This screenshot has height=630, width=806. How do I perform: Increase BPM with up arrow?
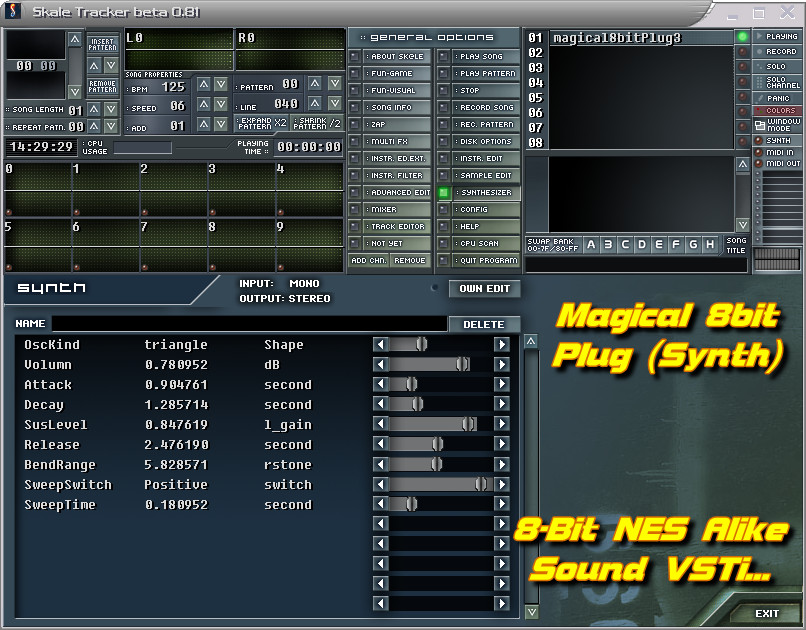pos(204,84)
